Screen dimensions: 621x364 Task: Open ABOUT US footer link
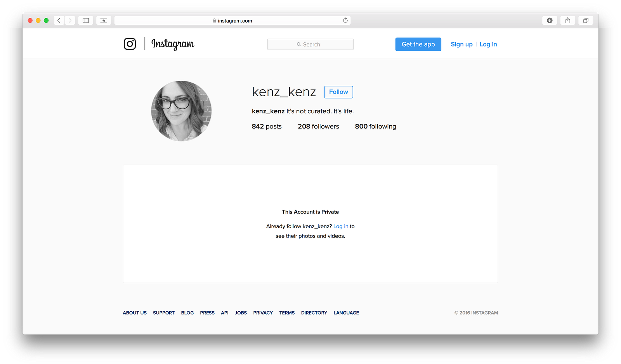[135, 313]
